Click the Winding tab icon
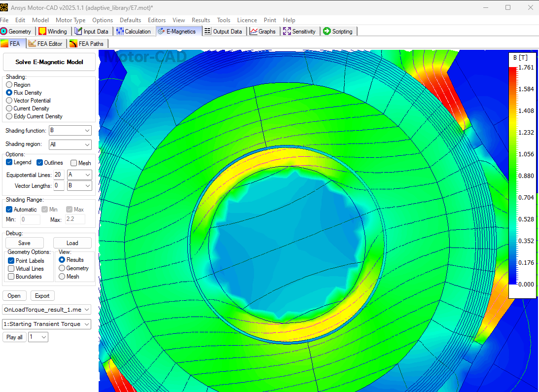 [x=42, y=31]
